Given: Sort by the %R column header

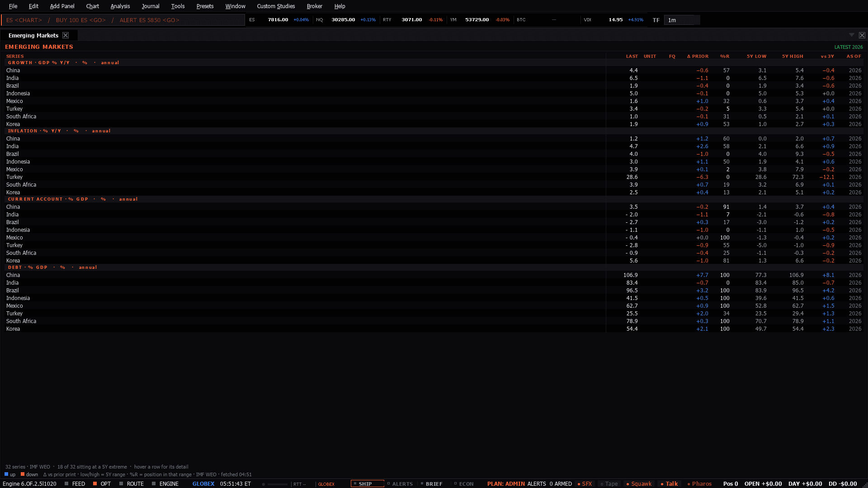Looking at the screenshot, I should click(725, 56).
